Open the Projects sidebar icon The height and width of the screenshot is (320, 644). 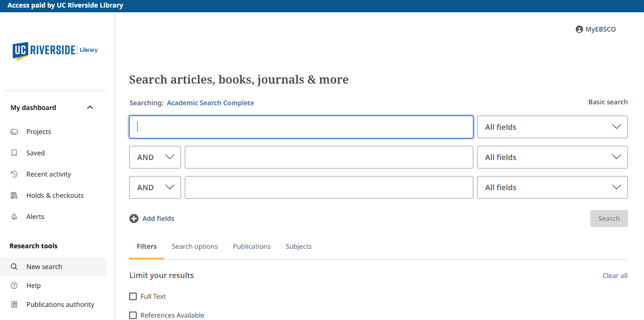pos(14,131)
